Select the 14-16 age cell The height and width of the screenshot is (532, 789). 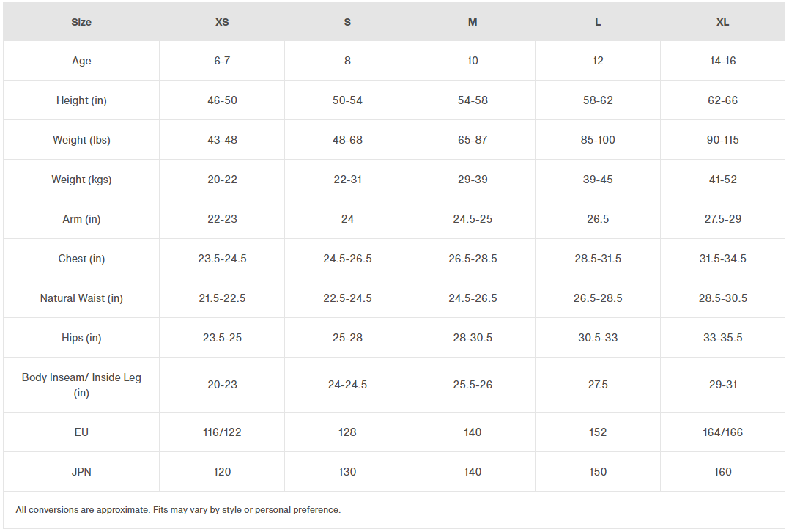pos(722,61)
